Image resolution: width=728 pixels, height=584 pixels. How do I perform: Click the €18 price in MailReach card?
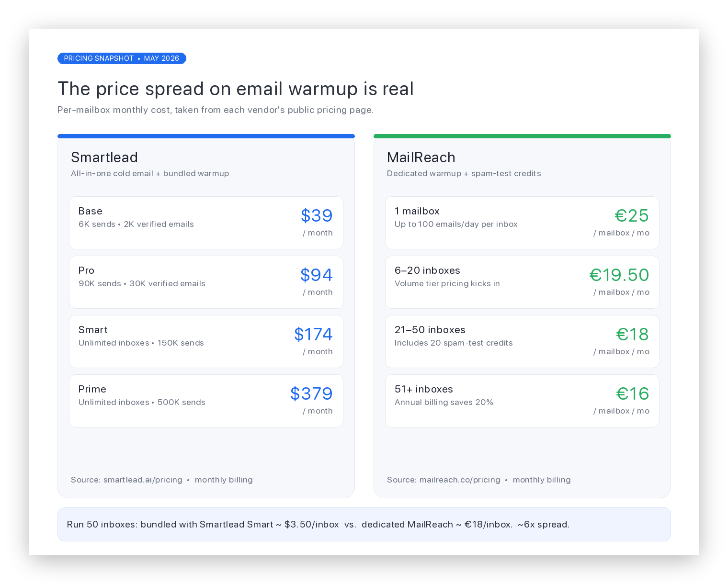click(632, 334)
